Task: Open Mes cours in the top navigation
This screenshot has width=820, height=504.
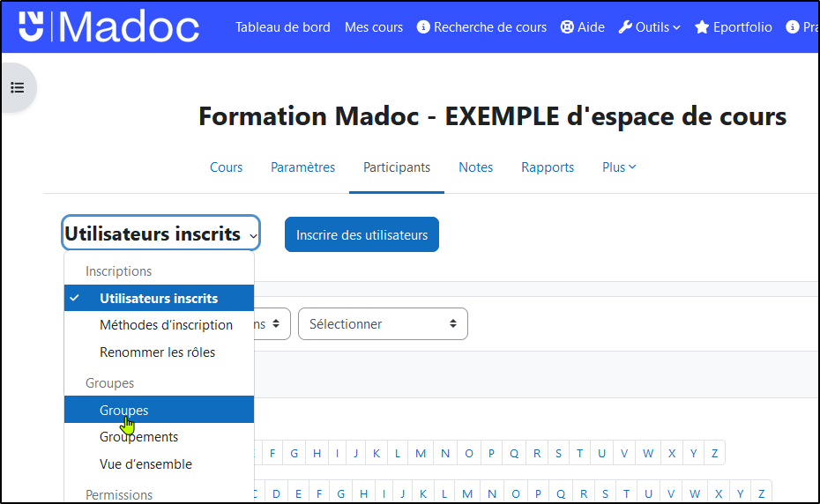Action: pyautogui.click(x=373, y=27)
